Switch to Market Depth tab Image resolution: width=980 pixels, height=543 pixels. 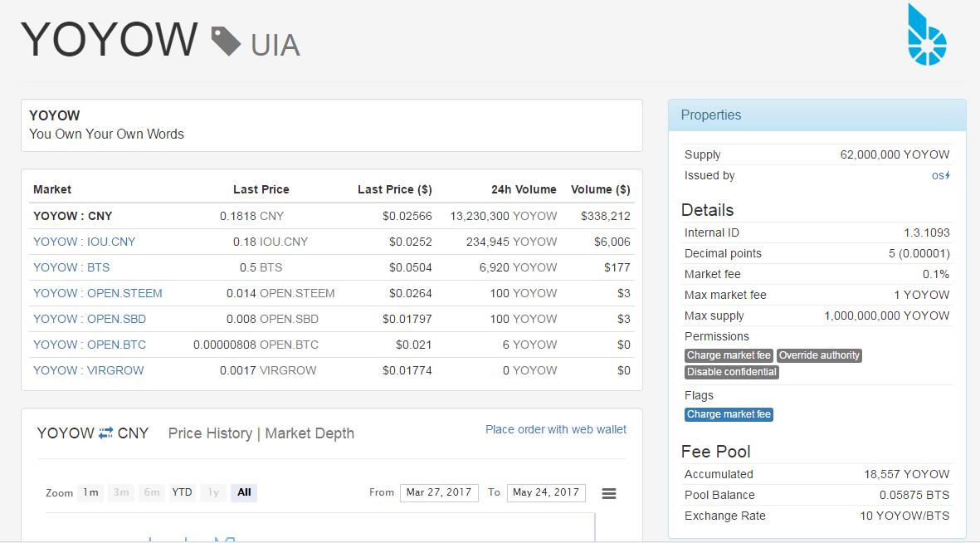coord(310,433)
